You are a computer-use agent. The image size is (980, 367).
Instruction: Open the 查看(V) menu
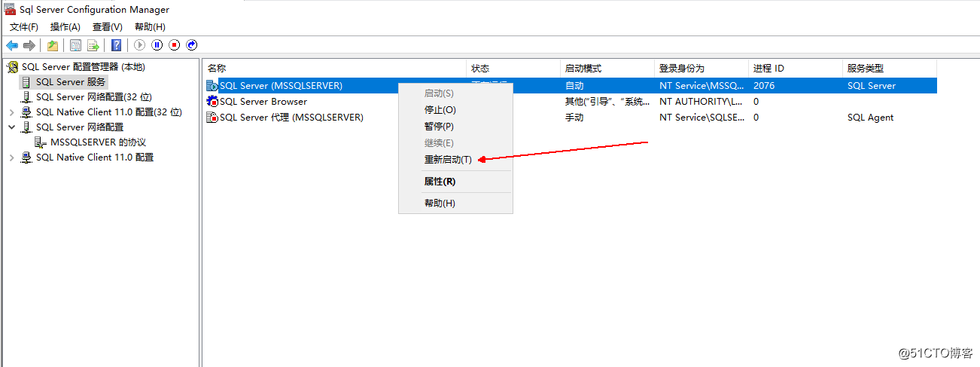108,27
